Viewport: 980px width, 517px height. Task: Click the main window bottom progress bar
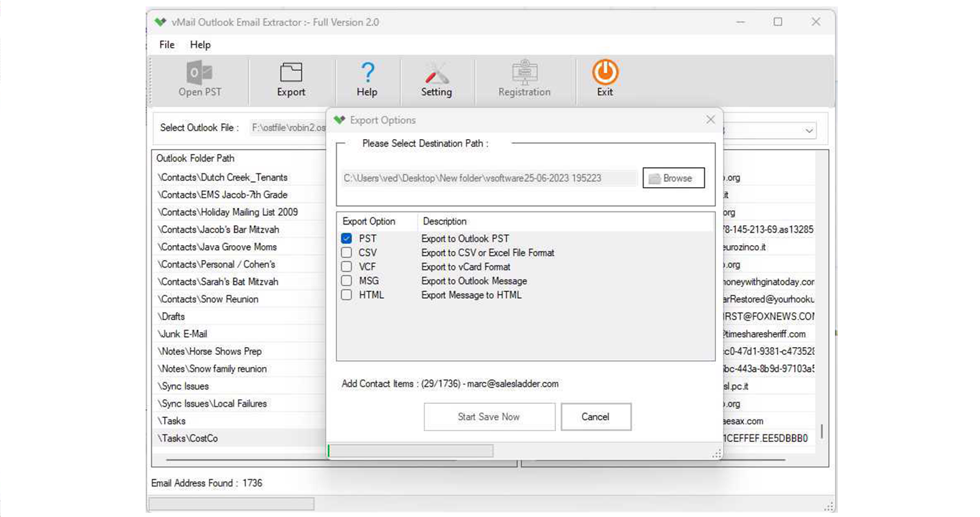(x=232, y=504)
